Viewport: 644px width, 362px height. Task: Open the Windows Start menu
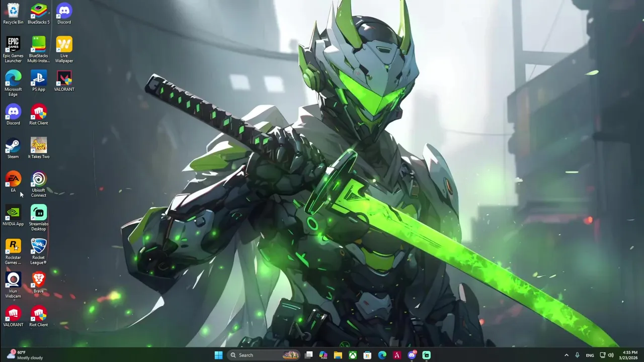coord(218,355)
